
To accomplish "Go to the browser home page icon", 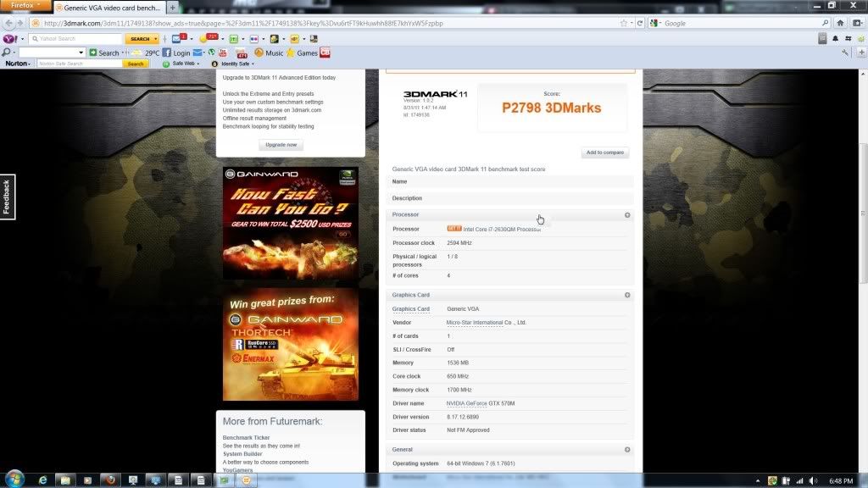I will click(840, 23).
